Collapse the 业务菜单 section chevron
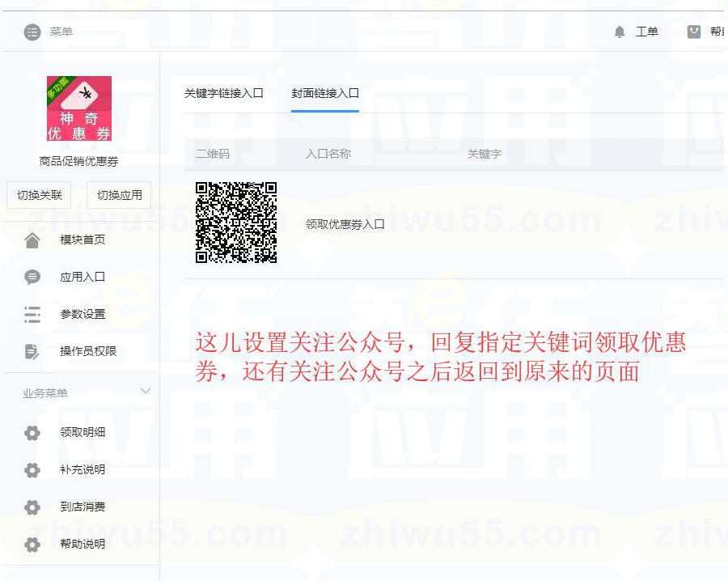 tap(146, 392)
